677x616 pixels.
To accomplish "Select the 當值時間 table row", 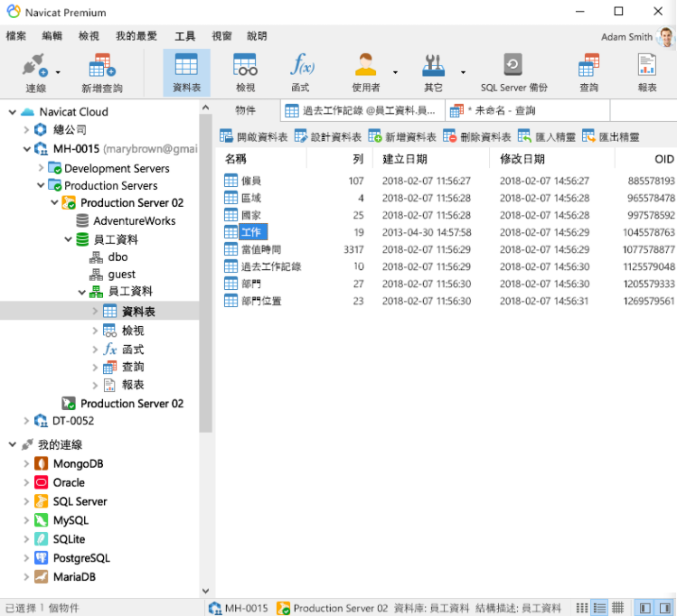I will click(447, 249).
